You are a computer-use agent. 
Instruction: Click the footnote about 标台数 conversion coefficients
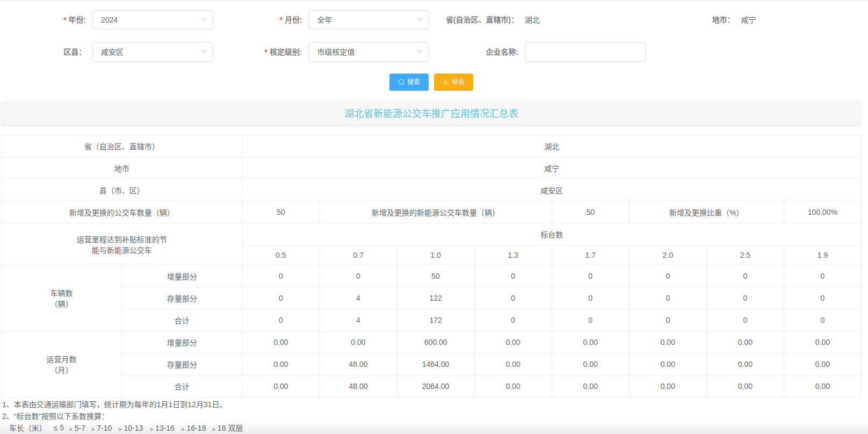(x=54, y=416)
